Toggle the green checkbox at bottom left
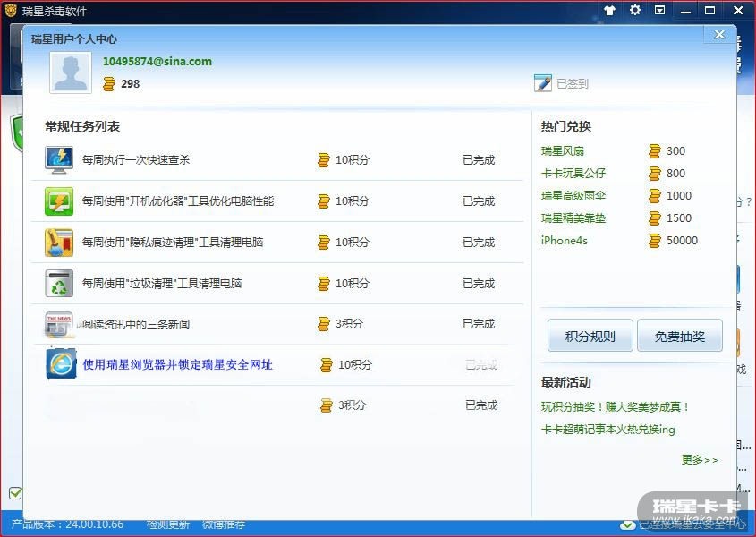 (x=15, y=492)
